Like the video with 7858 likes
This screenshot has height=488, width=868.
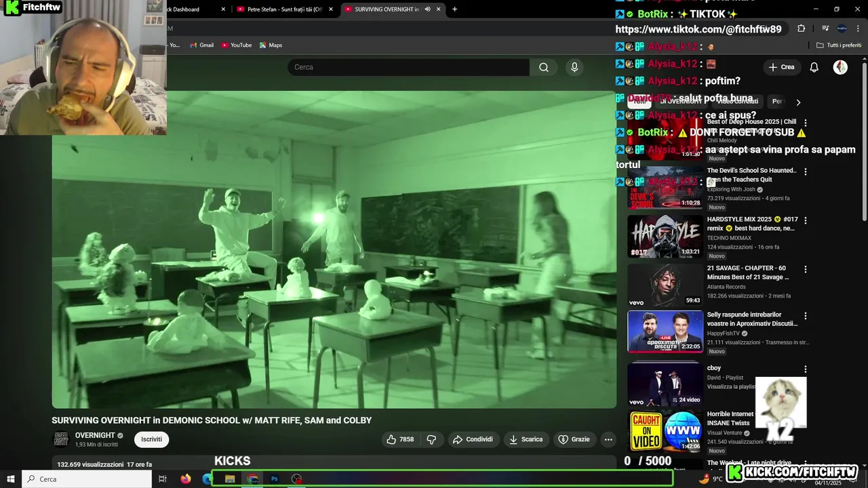(x=400, y=439)
